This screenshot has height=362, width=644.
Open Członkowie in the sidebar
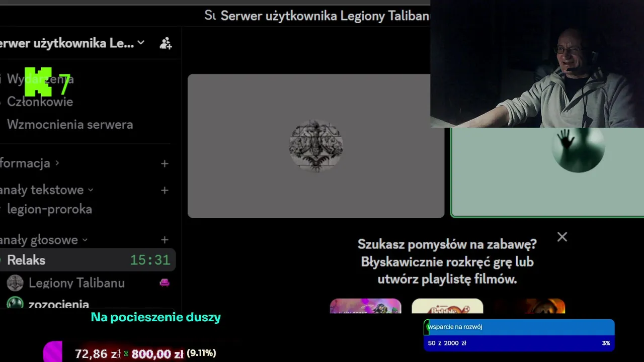(40, 102)
